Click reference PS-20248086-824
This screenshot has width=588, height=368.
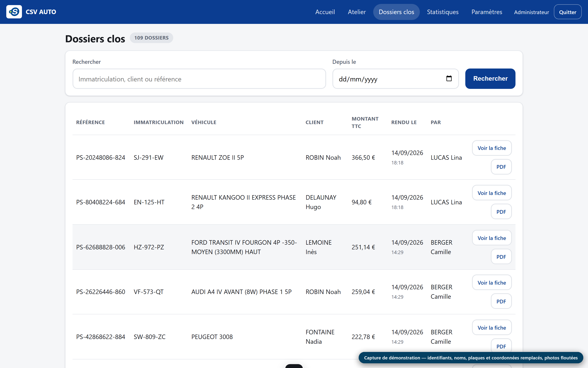coord(100,157)
